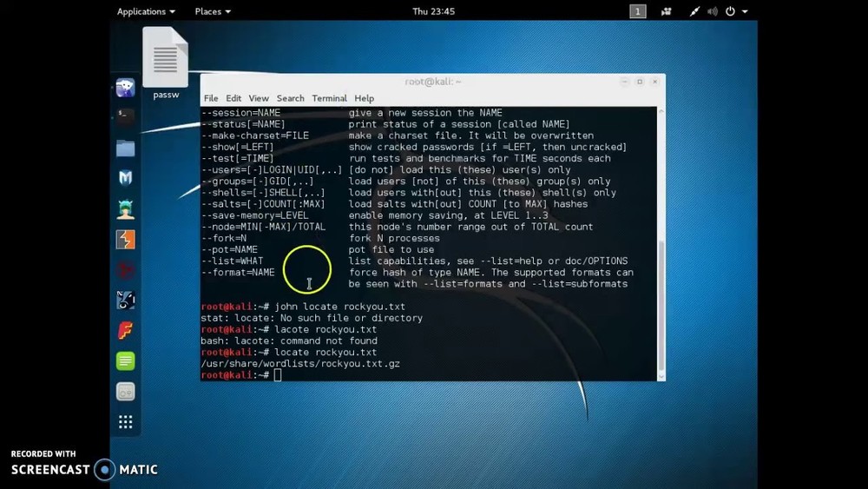Click the --pot=NAME option text
The width and height of the screenshot is (868, 489).
coord(230,249)
